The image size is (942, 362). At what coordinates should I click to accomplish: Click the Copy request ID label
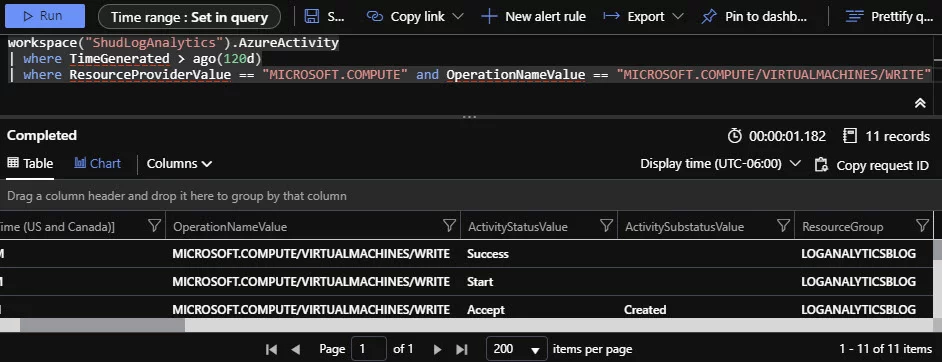tap(883, 166)
